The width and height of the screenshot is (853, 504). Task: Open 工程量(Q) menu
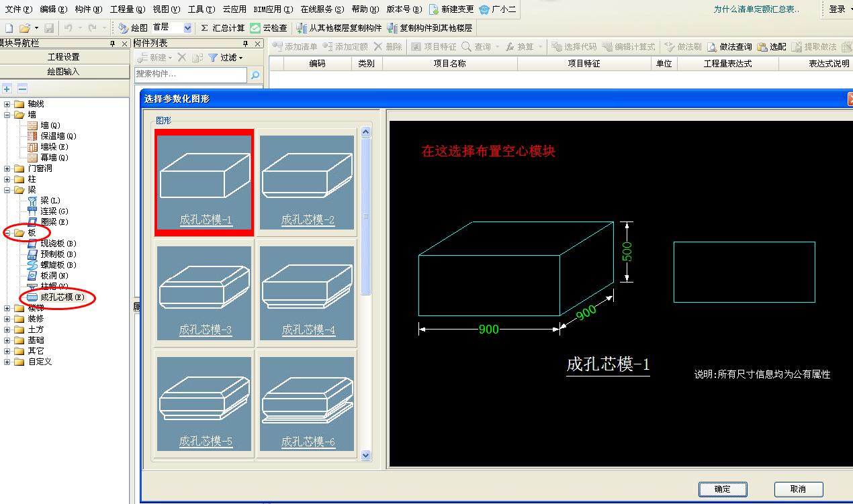point(128,9)
